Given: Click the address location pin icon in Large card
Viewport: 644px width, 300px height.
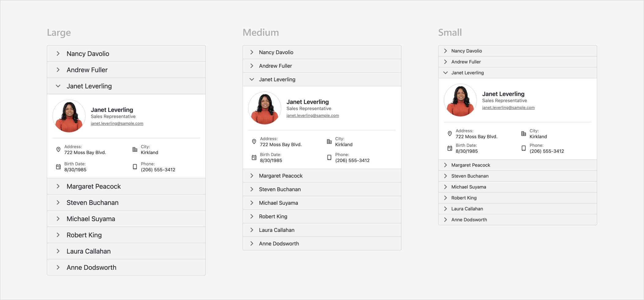Looking at the screenshot, I should pos(58,149).
